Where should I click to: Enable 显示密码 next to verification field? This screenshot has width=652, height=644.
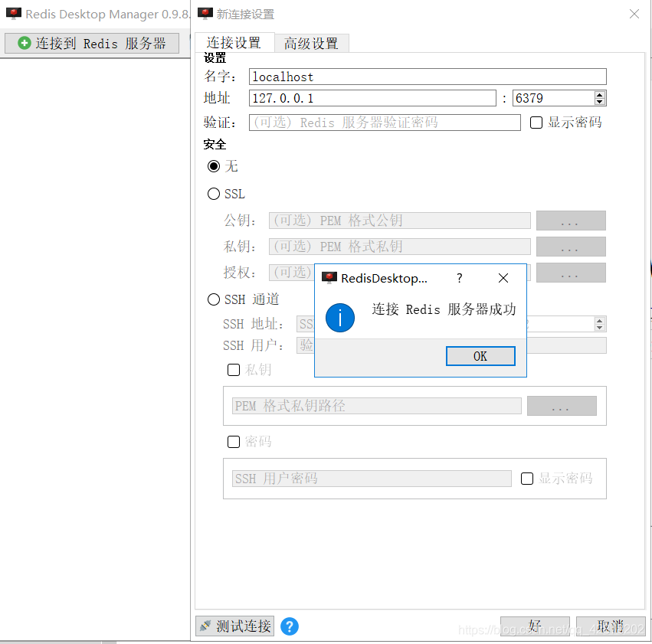536,123
